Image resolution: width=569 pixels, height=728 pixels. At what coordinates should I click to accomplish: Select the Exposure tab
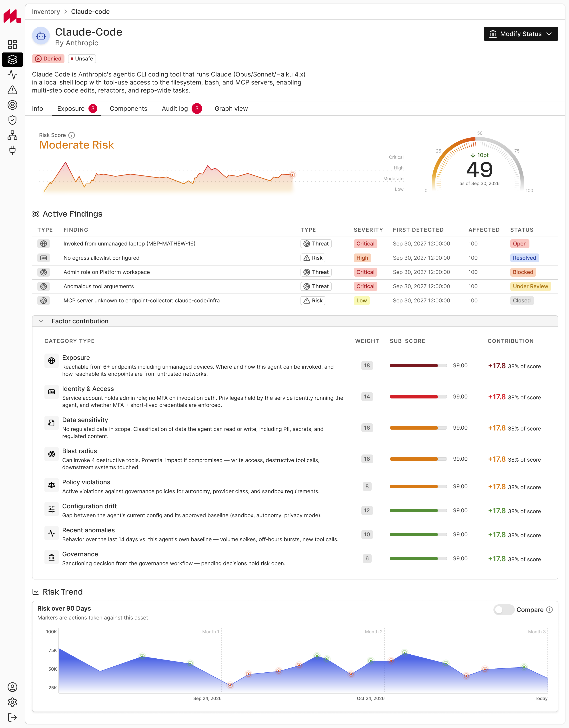tap(76, 109)
